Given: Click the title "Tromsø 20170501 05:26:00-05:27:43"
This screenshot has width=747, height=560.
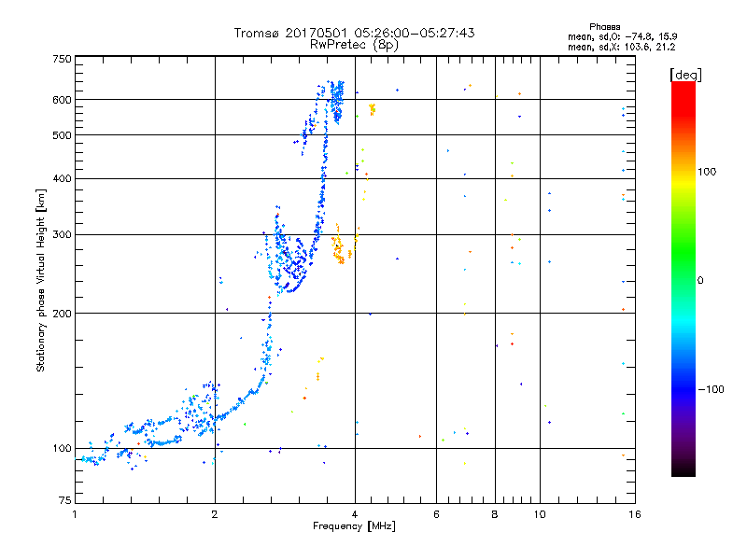Looking at the screenshot, I should (x=354, y=33).
